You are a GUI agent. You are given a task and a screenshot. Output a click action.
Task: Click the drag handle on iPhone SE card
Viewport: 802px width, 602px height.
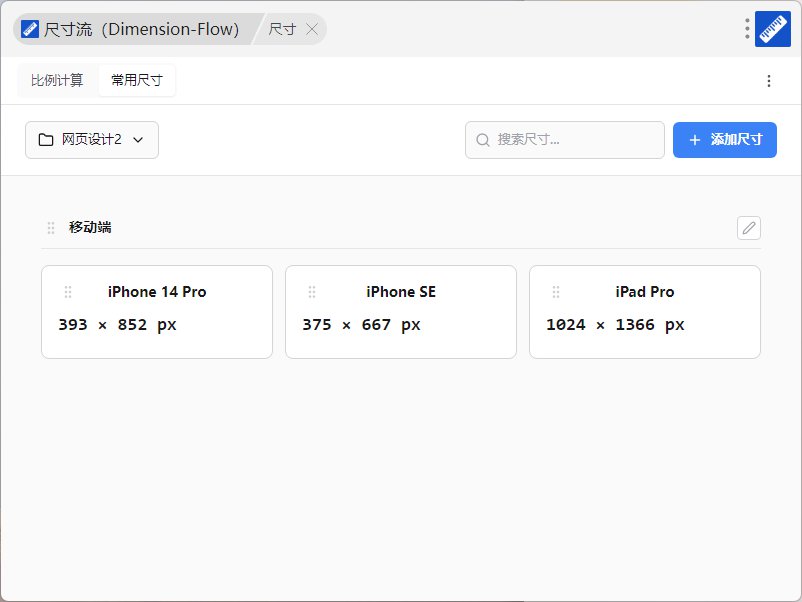pyautogui.click(x=312, y=292)
